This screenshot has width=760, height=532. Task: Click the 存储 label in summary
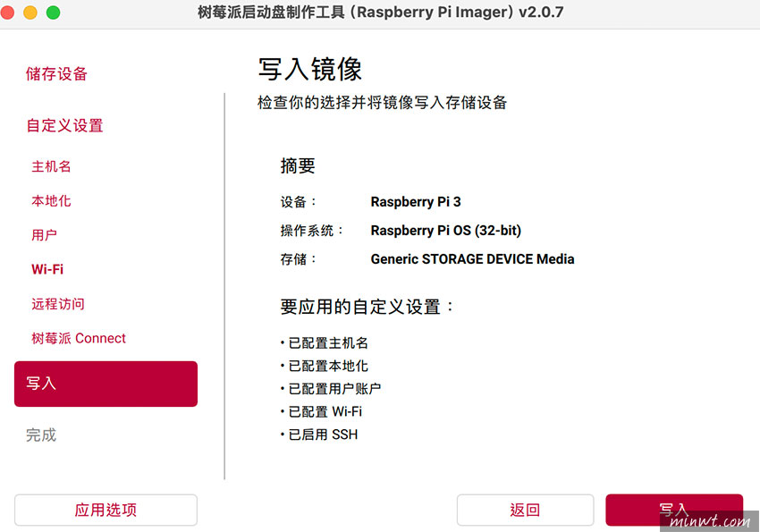point(298,259)
